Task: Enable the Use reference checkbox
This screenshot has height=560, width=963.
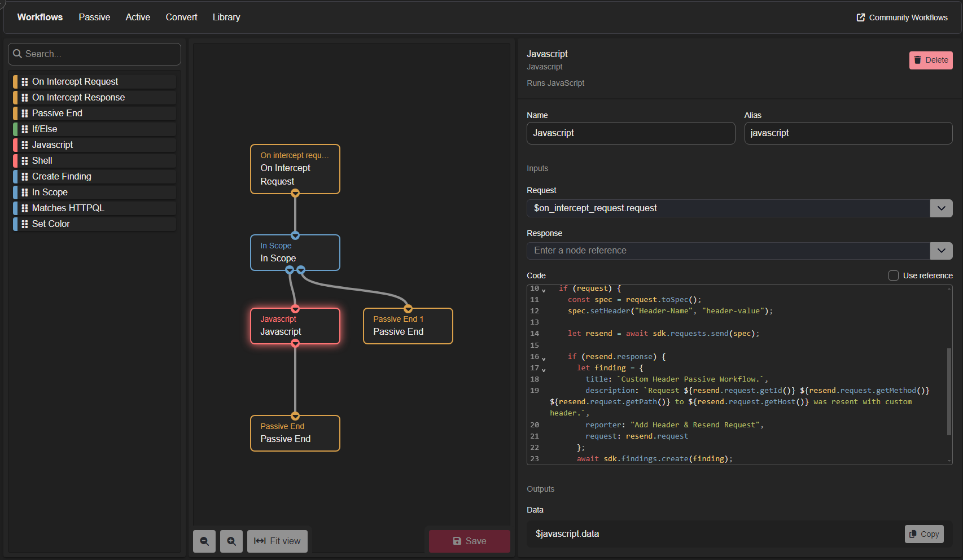Action: 894,275
